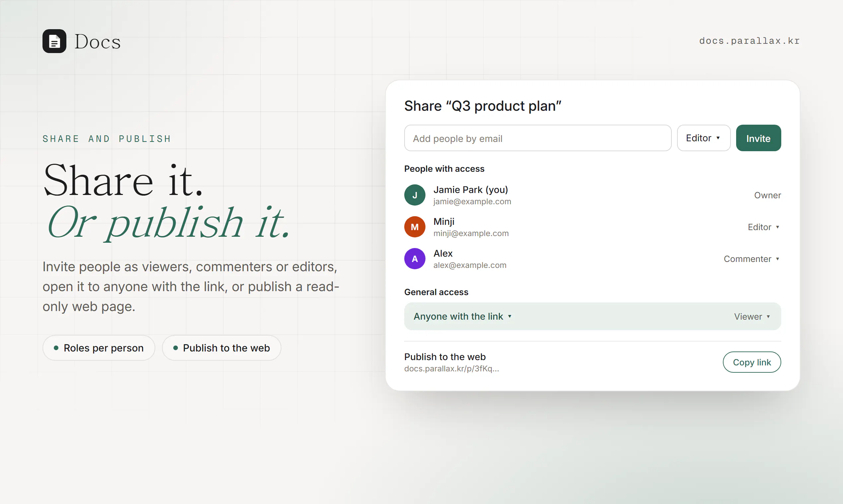Image resolution: width=843 pixels, height=504 pixels.
Task: Open Alex's Commenter role dropdown
Action: point(752,259)
